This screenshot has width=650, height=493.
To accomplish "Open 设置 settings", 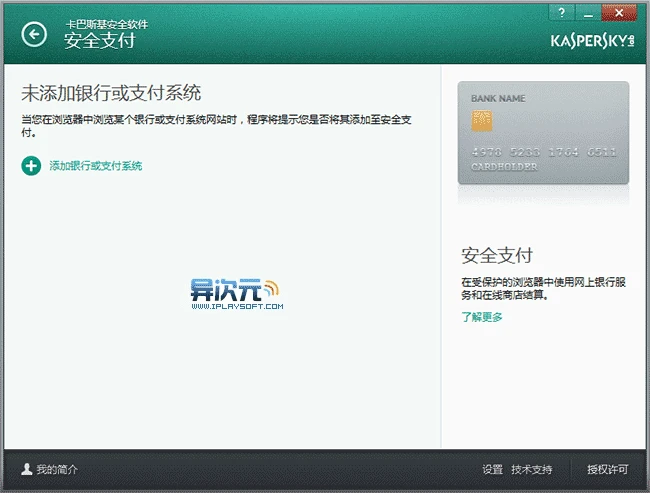I will pyautogui.click(x=492, y=469).
